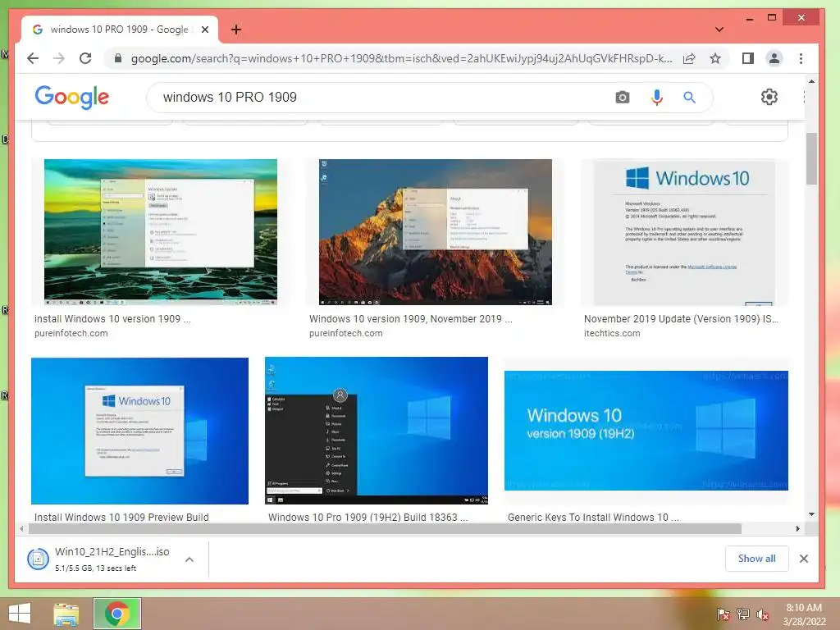Open a new Chrome tab
The width and height of the screenshot is (840, 630).
pos(236,30)
